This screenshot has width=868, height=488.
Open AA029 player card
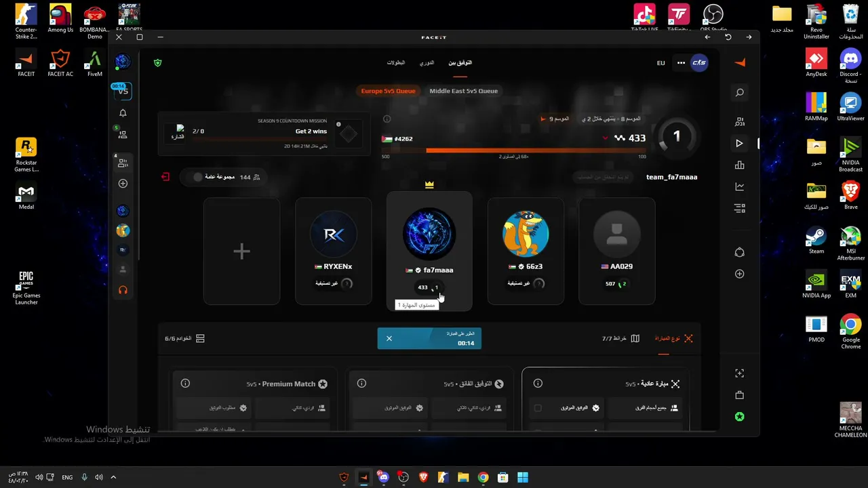pos(616,251)
